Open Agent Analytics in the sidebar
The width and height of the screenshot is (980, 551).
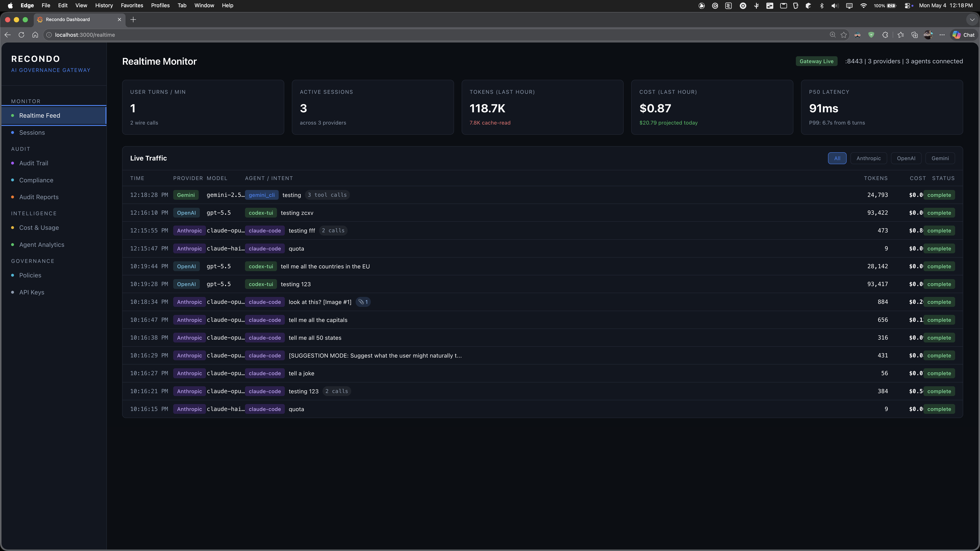point(54,245)
